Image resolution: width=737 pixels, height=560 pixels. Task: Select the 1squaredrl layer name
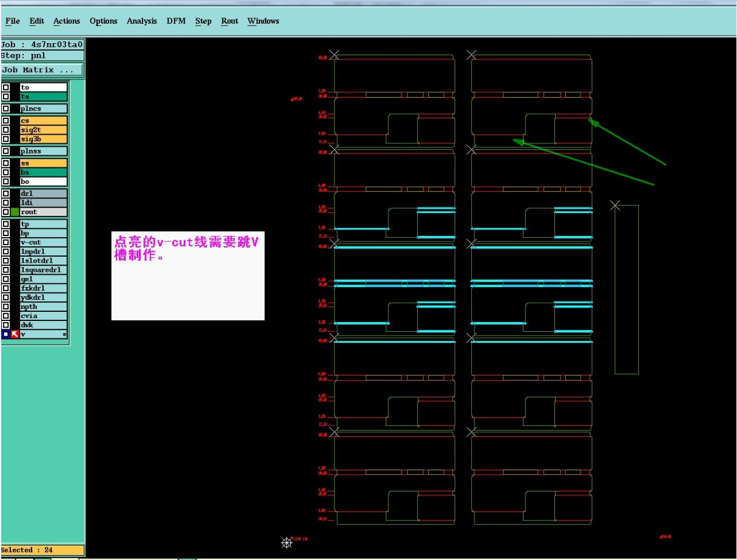point(43,270)
